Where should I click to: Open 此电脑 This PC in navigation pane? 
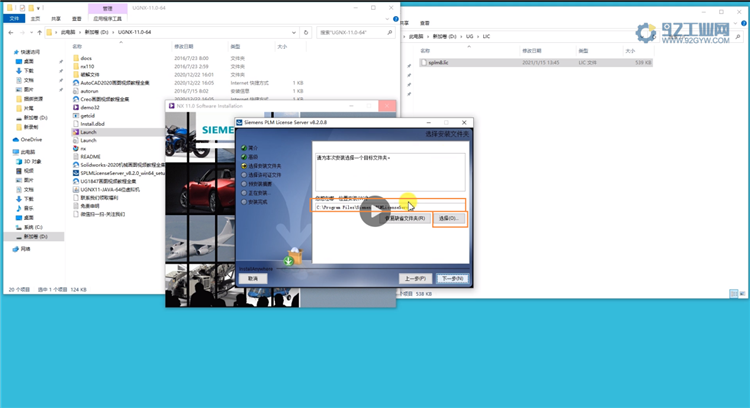click(28, 152)
